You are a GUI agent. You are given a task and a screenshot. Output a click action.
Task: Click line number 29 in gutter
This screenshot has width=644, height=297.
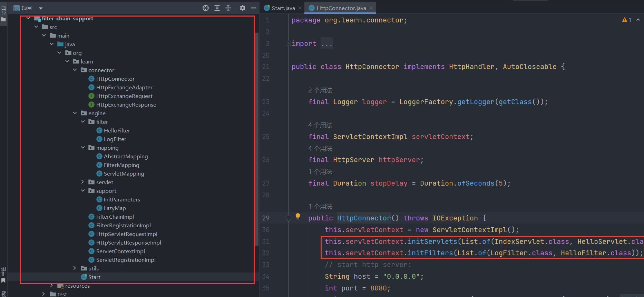click(266, 218)
